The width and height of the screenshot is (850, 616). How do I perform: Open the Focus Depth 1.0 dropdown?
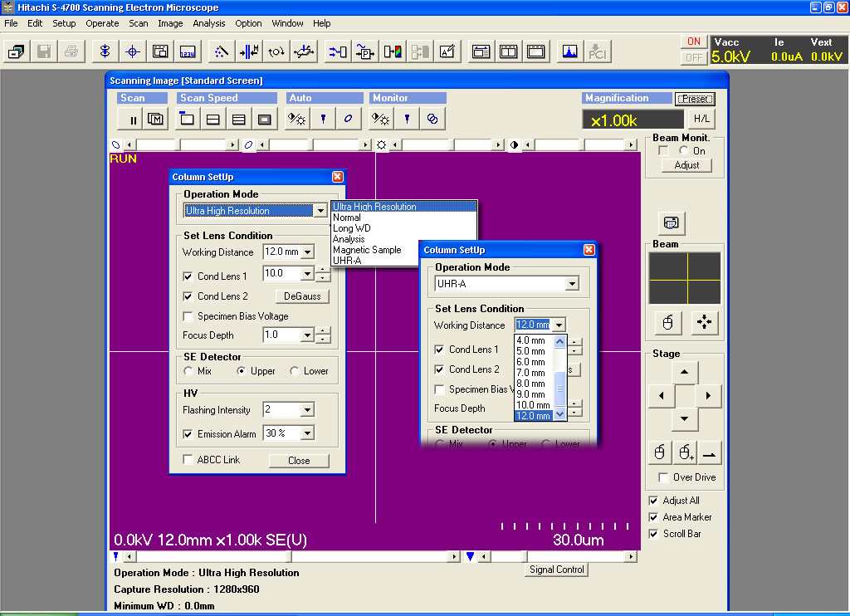pyautogui.click(x=307, y=335)
